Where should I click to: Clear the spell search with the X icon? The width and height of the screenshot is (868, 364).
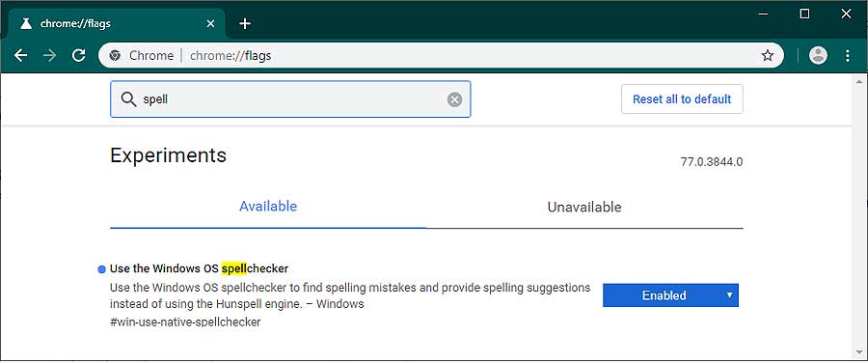tap(454, 99)
